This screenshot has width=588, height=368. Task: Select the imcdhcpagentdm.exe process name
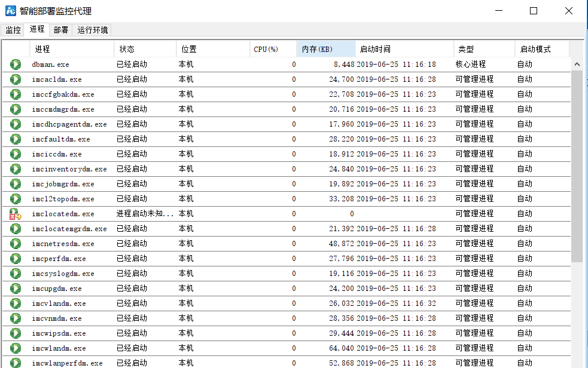click(x=69, y=124)
